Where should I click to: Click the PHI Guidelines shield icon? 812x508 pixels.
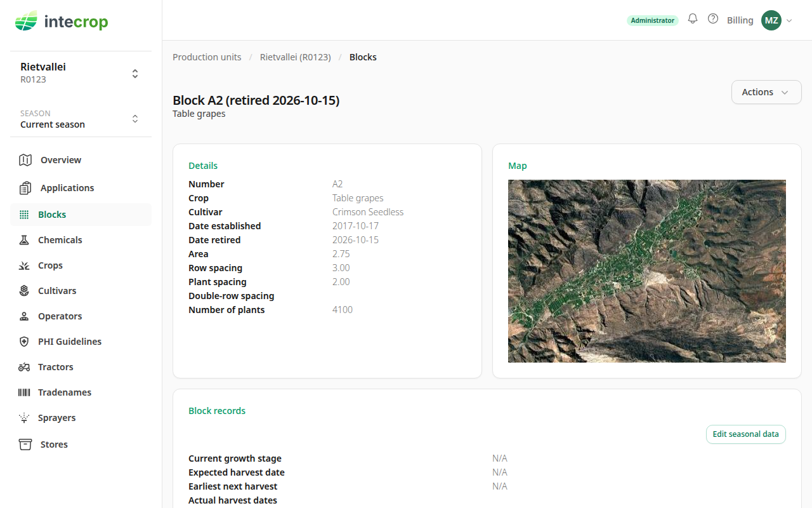[24, 342]
